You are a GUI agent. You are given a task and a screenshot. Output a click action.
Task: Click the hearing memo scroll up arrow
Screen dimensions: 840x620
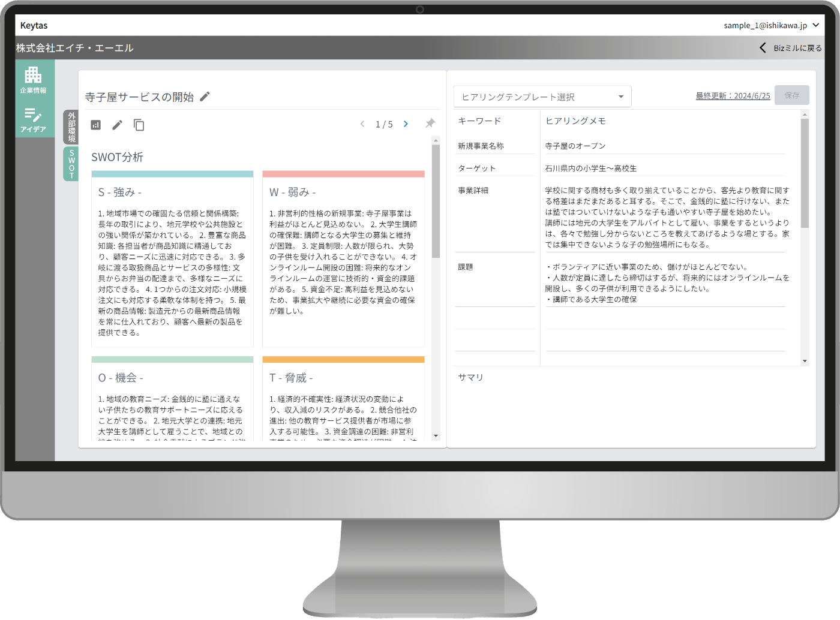[805, 114]
